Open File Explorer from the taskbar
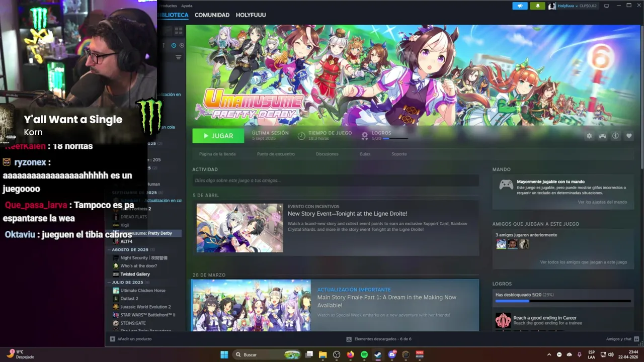The image size is (644, 362). click(x=323, y=354)
